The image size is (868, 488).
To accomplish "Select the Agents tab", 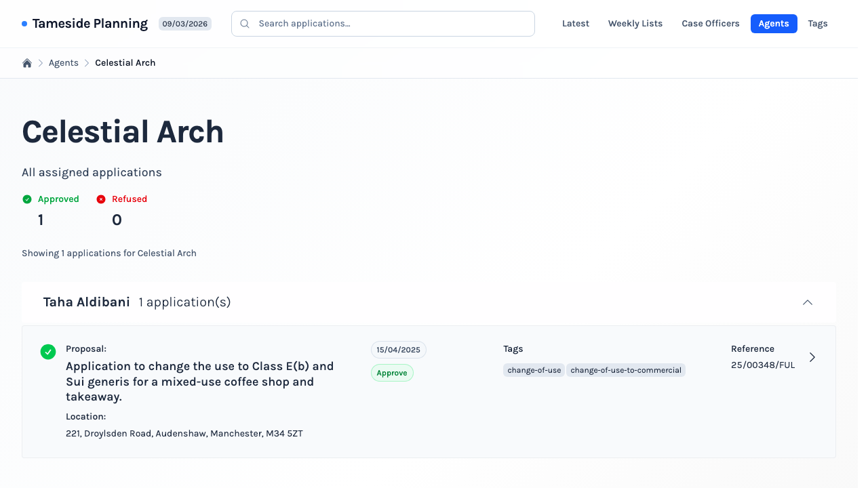I will [x=773, y=24].
